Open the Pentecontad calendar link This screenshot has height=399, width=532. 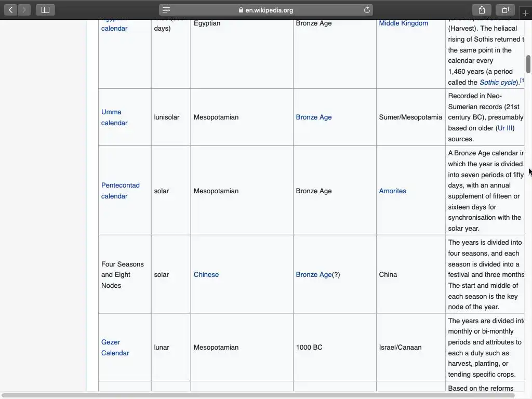(121, 191)
